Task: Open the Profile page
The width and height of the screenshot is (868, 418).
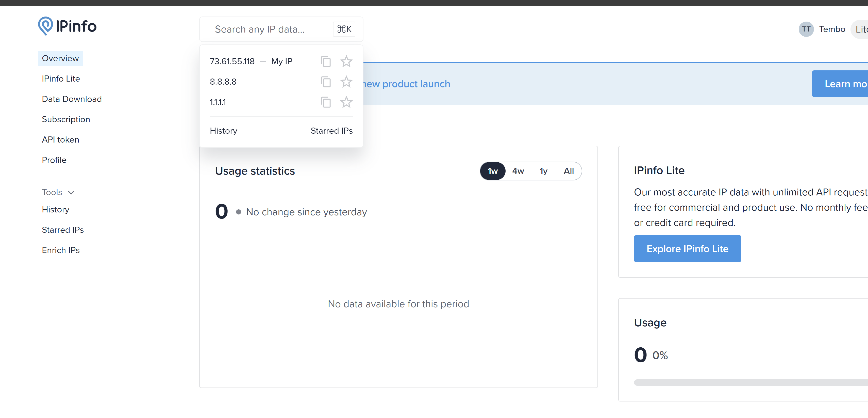Action: click(x=54, y=160)
